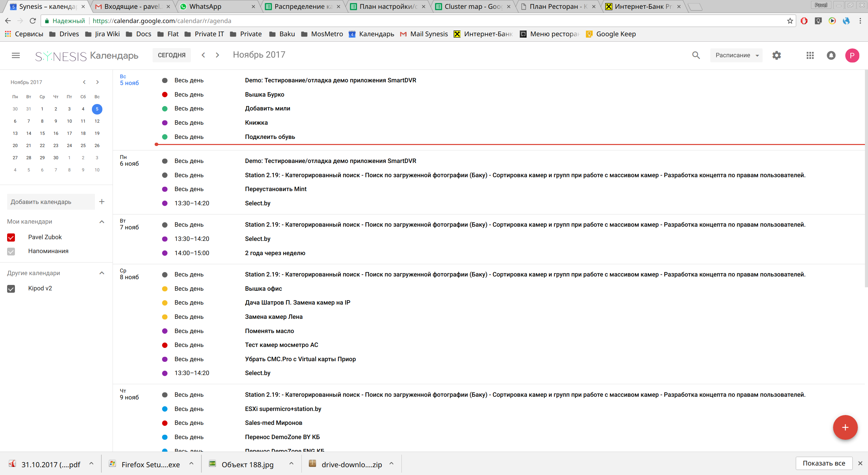The width and height of the screenshot is (868, 475).
Task: Switch to the План Ресторан tab
Action: click(558, 6)
